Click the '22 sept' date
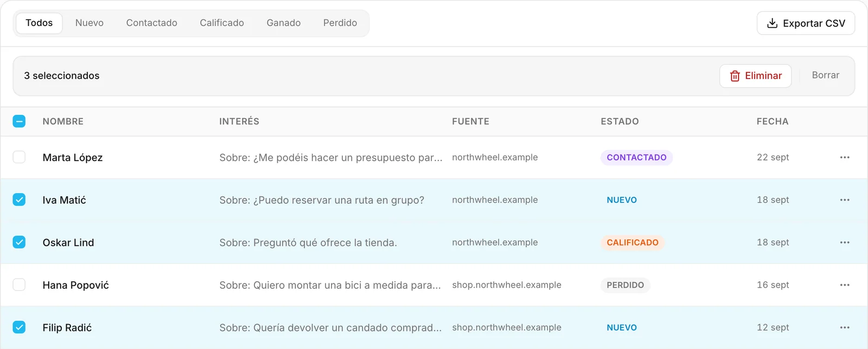 coord(773,157)
